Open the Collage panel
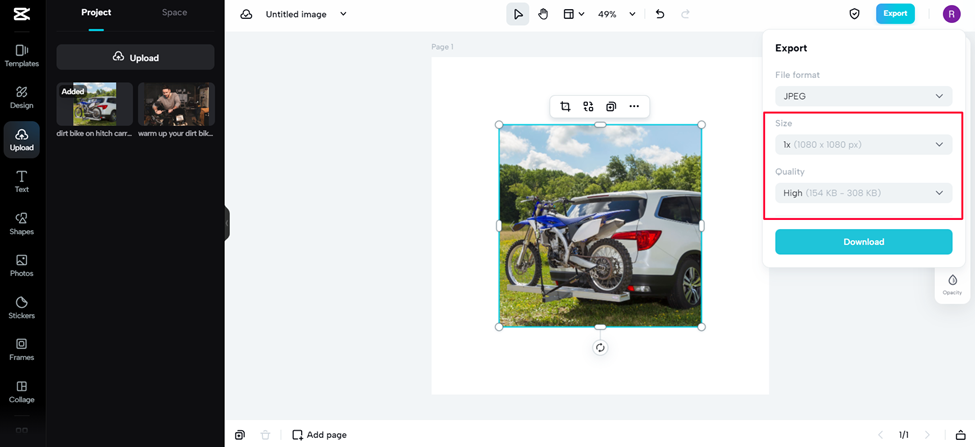 point(22,392)
